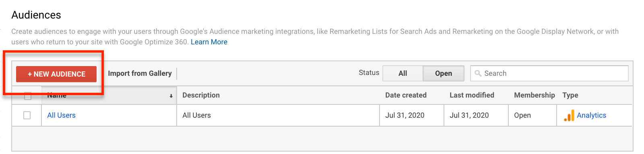Click the orange Analytics bar-chart icon
This screenshot has height=154, width=644.
(569, 116)
